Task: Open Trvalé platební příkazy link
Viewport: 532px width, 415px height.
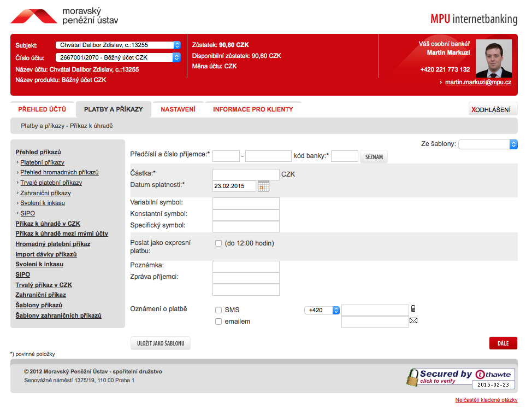Action: (x=51, y=183)
